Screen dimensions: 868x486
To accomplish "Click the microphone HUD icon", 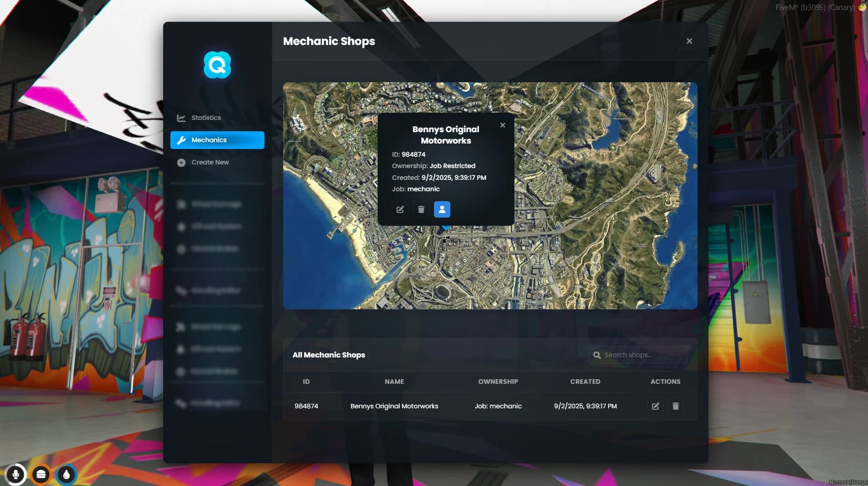I will (15, 475).
